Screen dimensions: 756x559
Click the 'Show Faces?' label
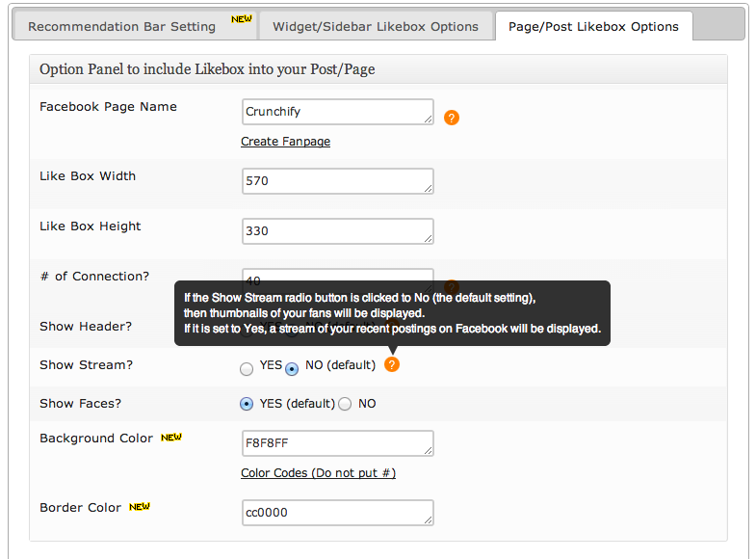(x=80, y=404)
